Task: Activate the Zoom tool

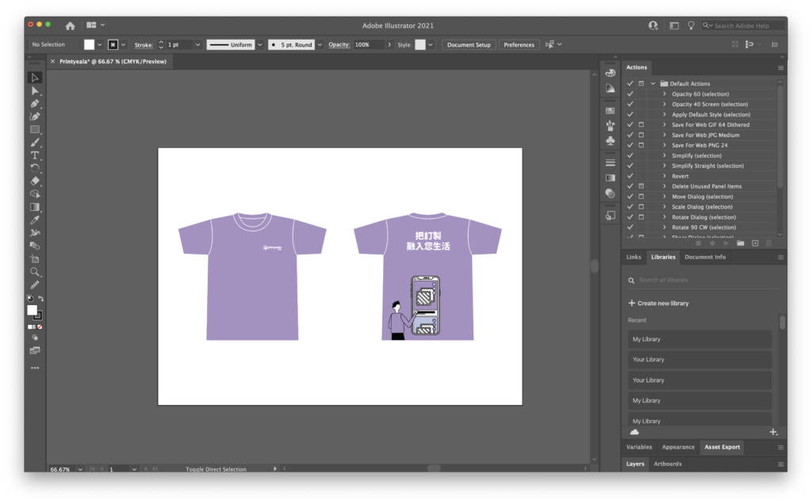Action: [x=35, y=271]
